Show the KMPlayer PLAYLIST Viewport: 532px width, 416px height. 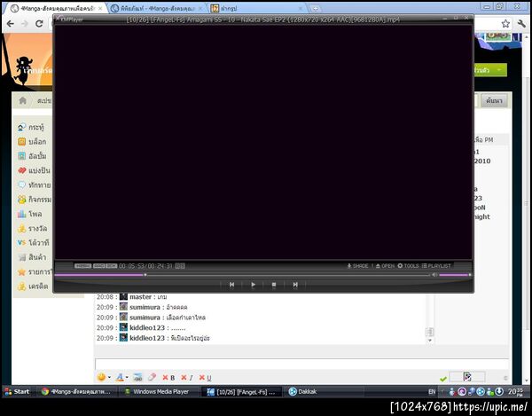436,266
